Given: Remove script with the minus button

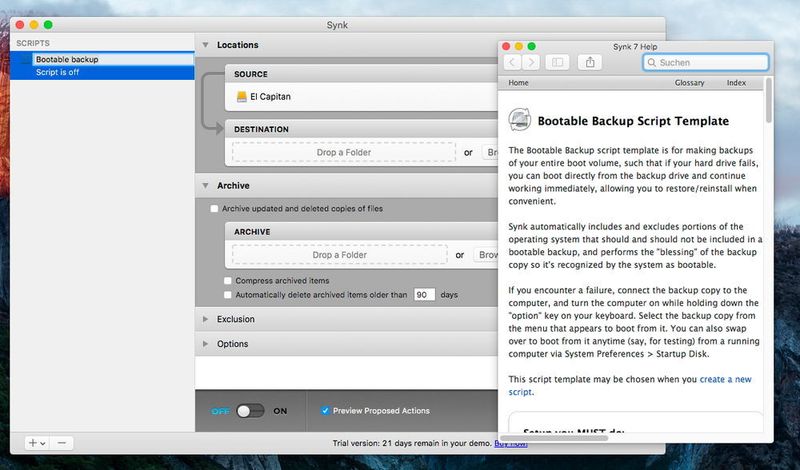Looking at the screenshot, I should point(62,443).
